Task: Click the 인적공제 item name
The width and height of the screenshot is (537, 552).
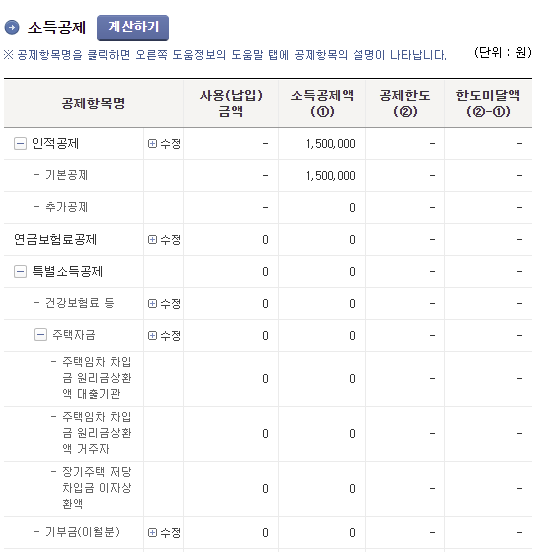Action: click(x=55, y=144)
